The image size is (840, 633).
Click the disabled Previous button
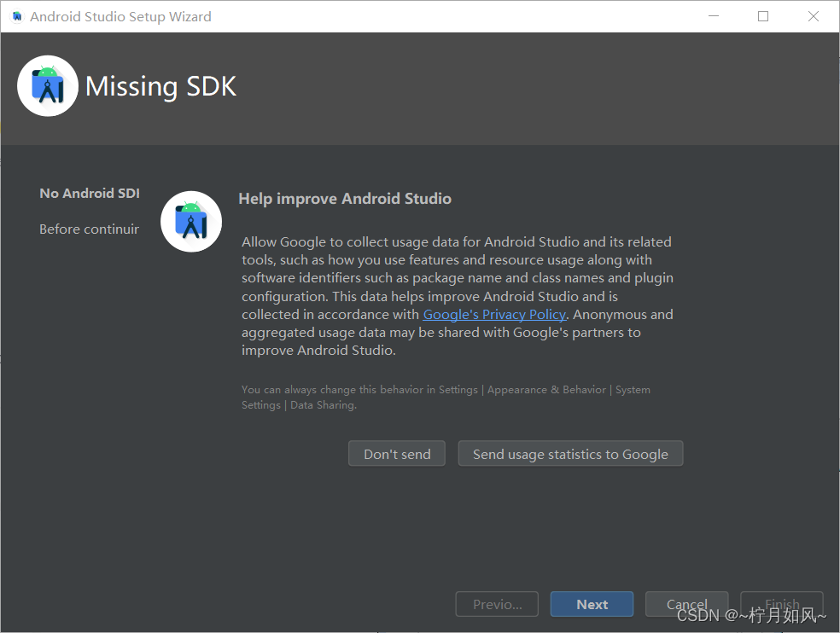pyautogui.click(x=497, y=604)
